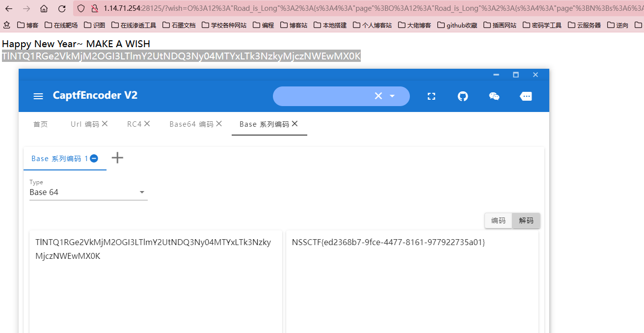Open the 识图 bookmark folder
644x333 pixels.
[94, 25]
